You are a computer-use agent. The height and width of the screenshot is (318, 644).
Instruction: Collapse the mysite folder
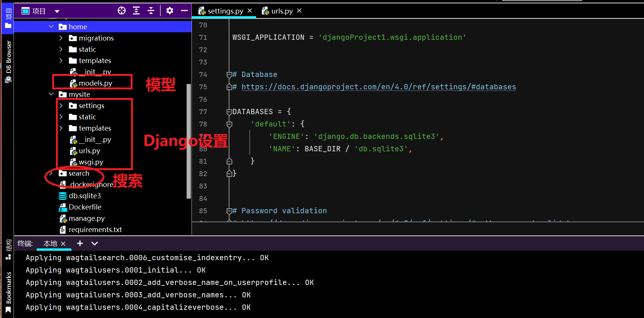51,94
